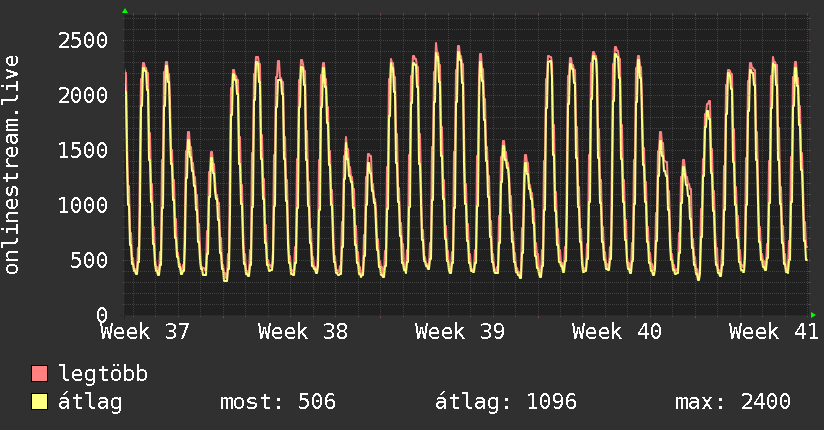Click the 1000 y-axis label
This screenshot has width=824, height=430.
tap(83, 206)
